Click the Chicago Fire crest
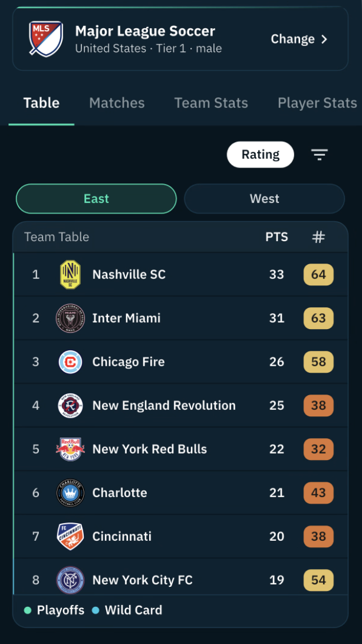 tap(70, 362)
